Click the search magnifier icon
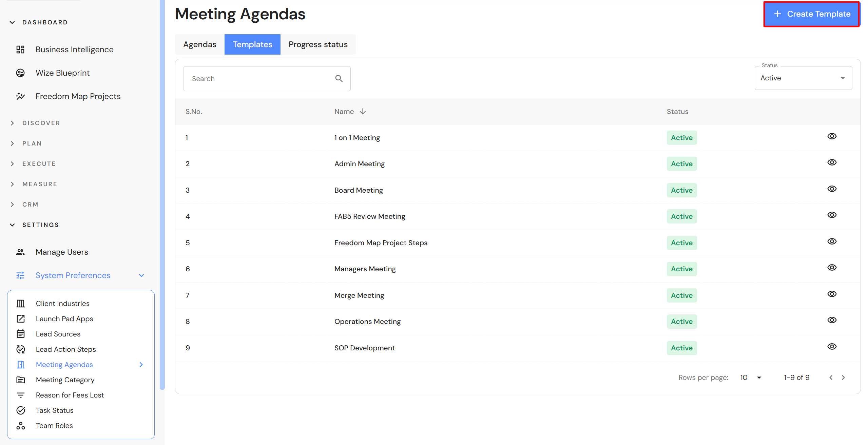 point(339,79)
